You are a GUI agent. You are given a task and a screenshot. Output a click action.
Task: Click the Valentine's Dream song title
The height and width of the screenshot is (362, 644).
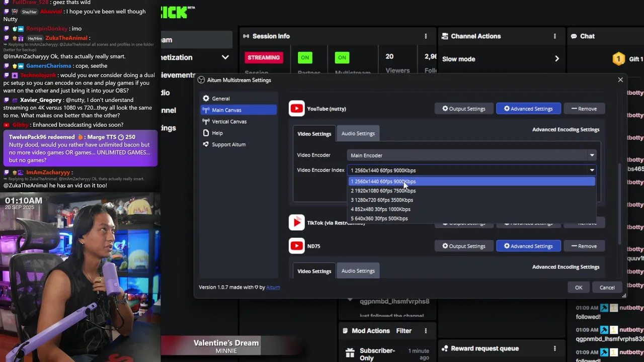tap(226, 343)
